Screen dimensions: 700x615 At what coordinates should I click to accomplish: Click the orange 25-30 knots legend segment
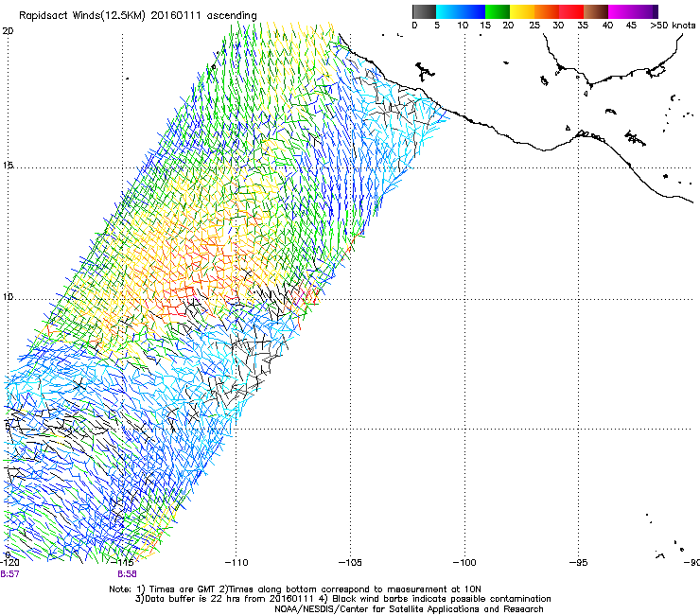click(547, 11)
